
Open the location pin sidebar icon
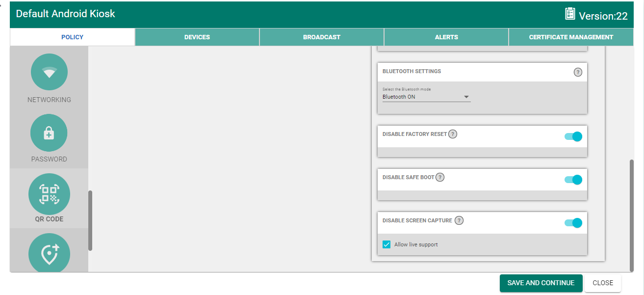pos(49,253)
